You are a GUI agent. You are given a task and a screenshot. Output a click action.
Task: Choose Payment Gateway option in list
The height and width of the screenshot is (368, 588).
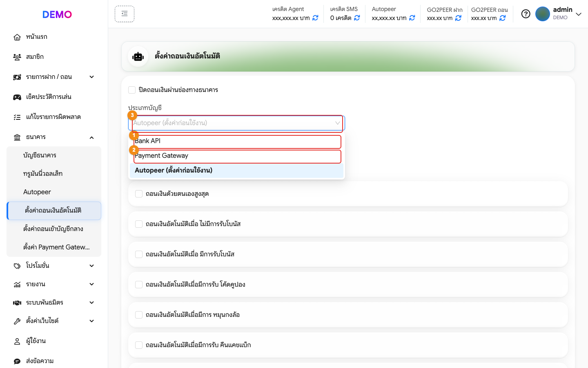tap(237, 156)
